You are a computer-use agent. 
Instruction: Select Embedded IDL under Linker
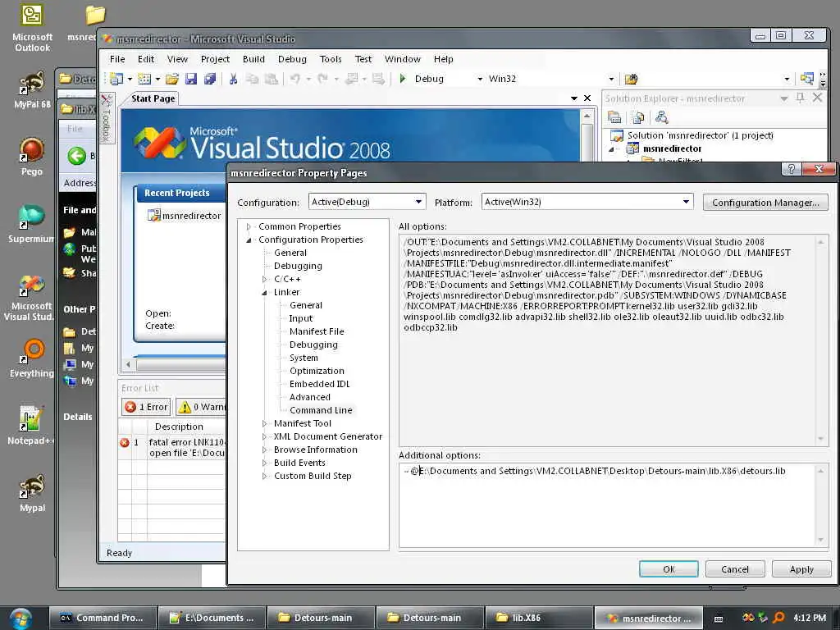(x=319, y=384)
